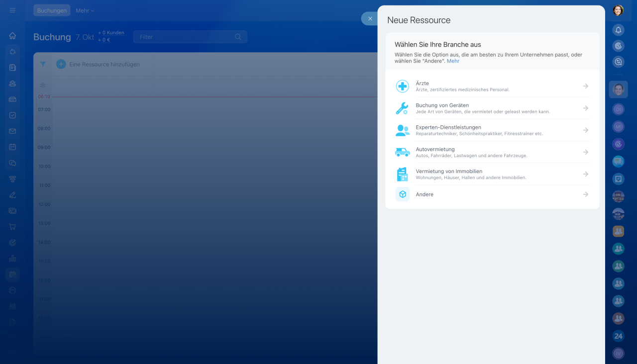Open the tasks checkmark icon in the left sidebar
Screen dimensions: 637x364
(12, 115)
